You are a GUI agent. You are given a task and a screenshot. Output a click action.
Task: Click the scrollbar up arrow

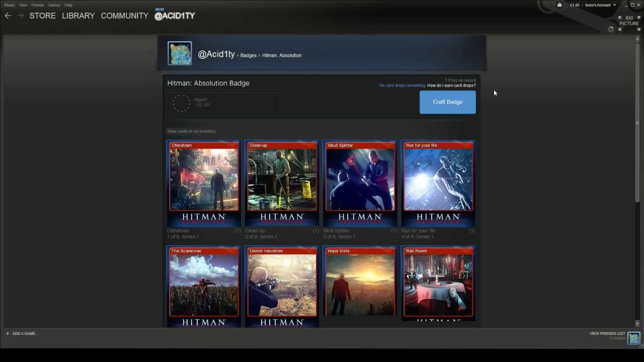coord(637,39)
